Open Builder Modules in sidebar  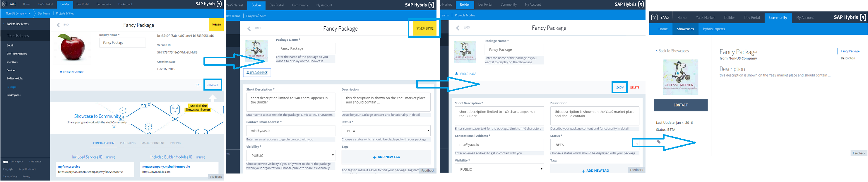[15, 79]
